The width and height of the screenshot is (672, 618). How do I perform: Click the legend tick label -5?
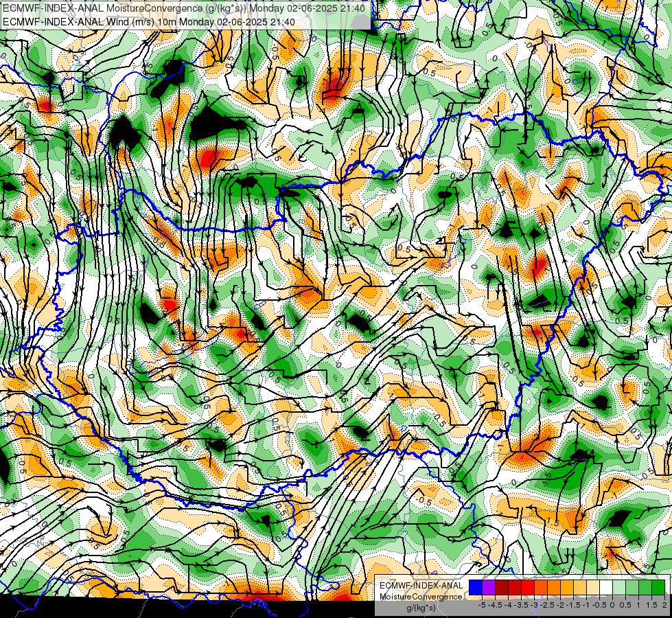pyautogui.click(x=482, y=605)
